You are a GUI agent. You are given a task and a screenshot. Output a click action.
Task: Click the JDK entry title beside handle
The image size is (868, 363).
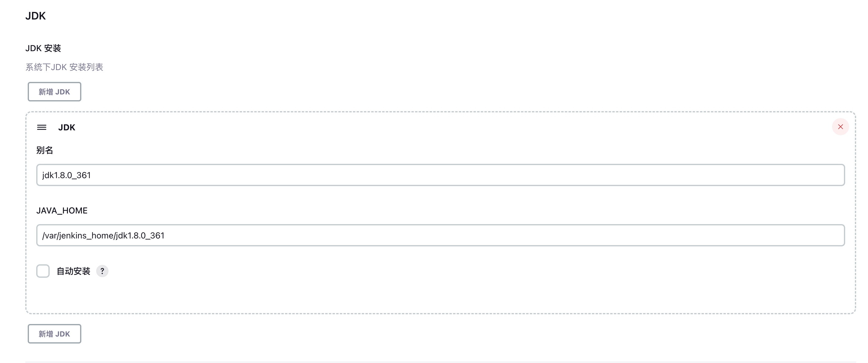[67, 127]
